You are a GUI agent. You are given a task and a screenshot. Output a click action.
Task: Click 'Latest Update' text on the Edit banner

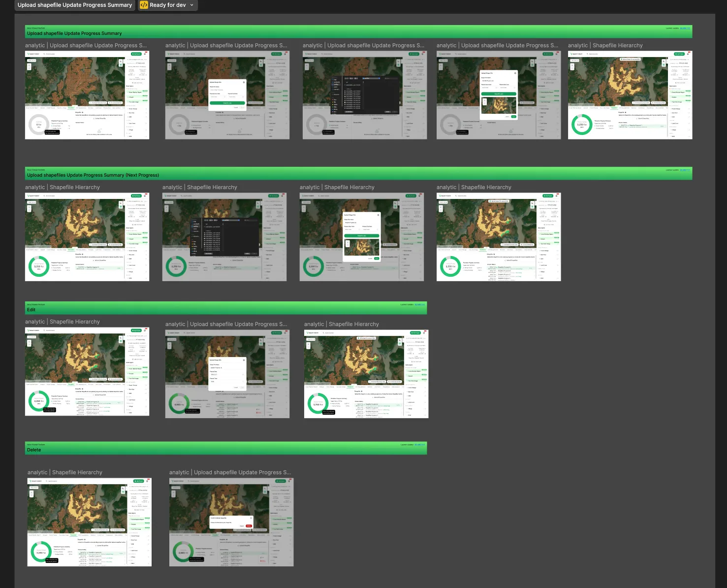click(407, 304)
